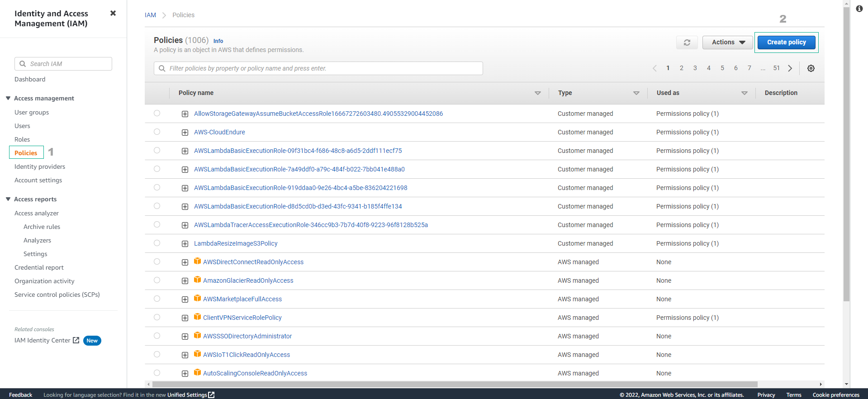Expand the AWS-CloudEndure policy row details

(185, 133)
